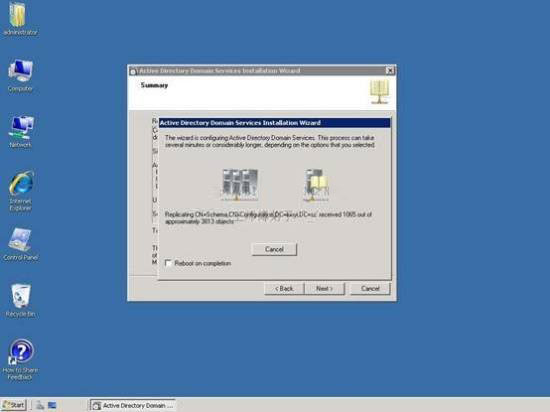Close the Installation Wizard window

coord(390,70)
